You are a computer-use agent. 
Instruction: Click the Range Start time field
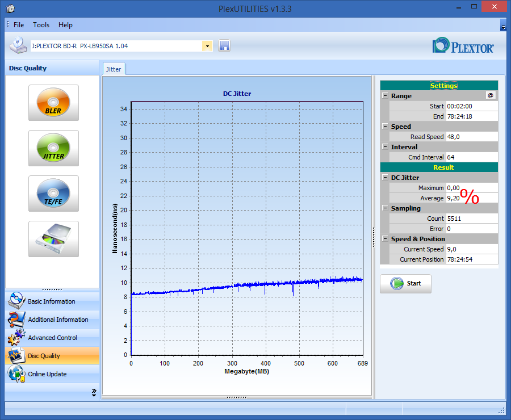472,106
